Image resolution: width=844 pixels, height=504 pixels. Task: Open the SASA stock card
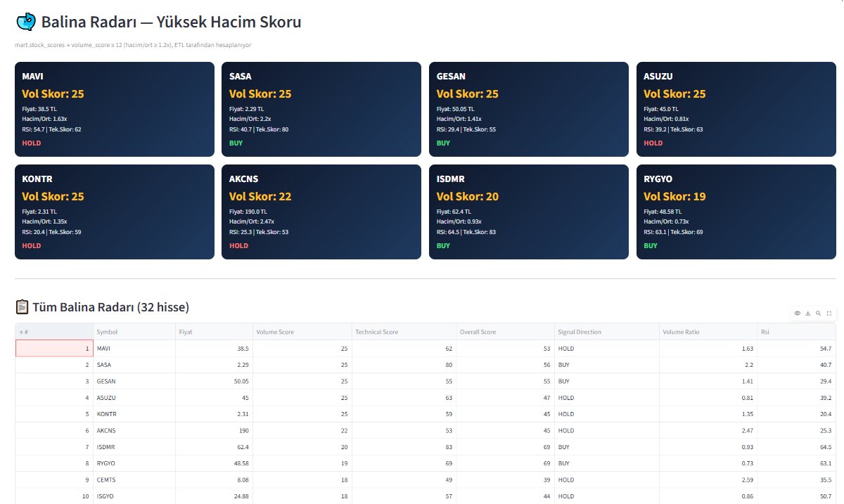point(321,110)
